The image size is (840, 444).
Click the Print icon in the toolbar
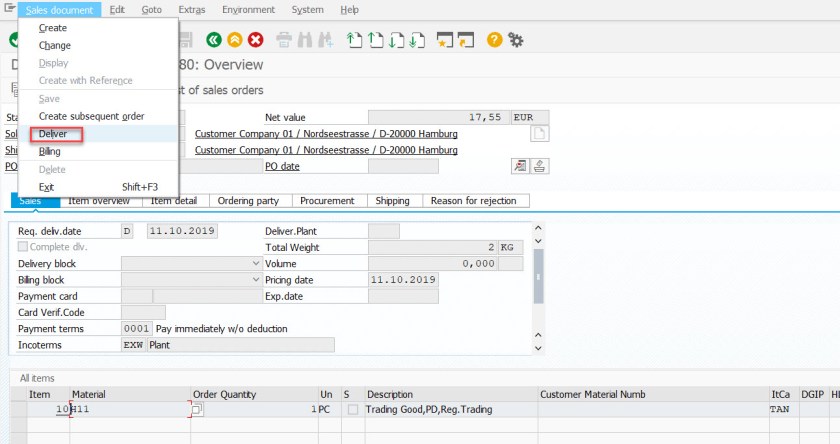284,40
